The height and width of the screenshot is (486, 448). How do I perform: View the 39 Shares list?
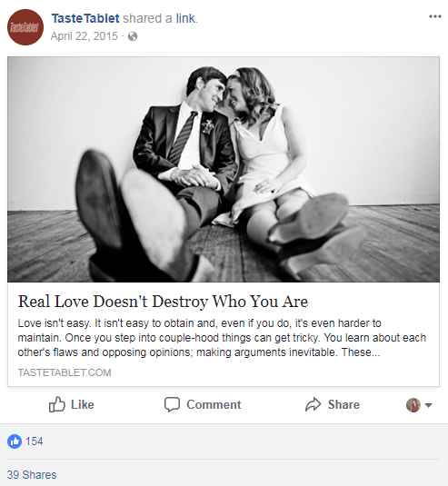pos(32,474)
